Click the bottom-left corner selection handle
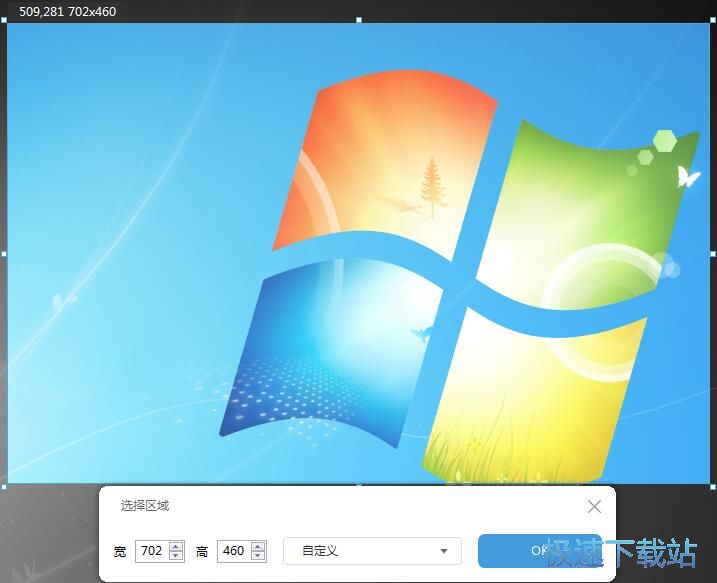 tap(4, 487)
